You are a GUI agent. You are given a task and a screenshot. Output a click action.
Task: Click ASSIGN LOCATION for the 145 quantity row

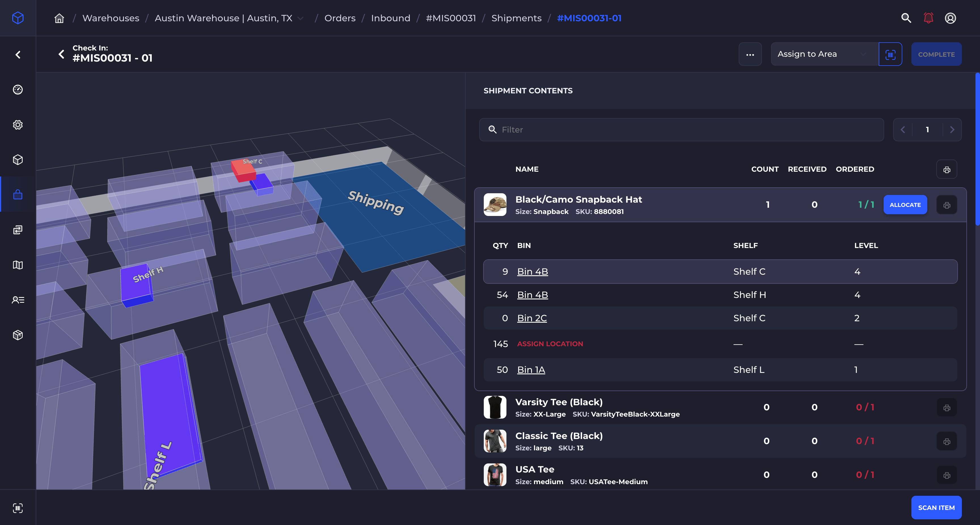pyautogui.click(x=550, y=343)
